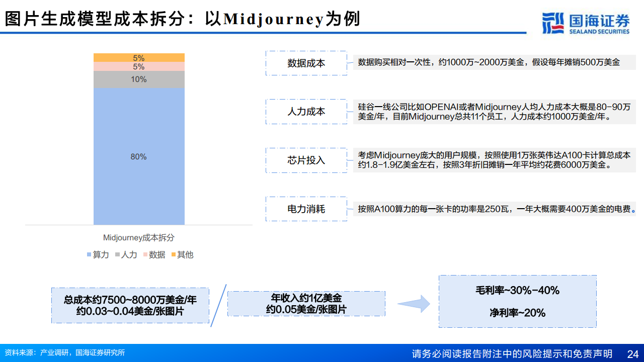Click the 毛利率~30%-40% text
This screenshot has height=362, width=644.
(518, 290)
